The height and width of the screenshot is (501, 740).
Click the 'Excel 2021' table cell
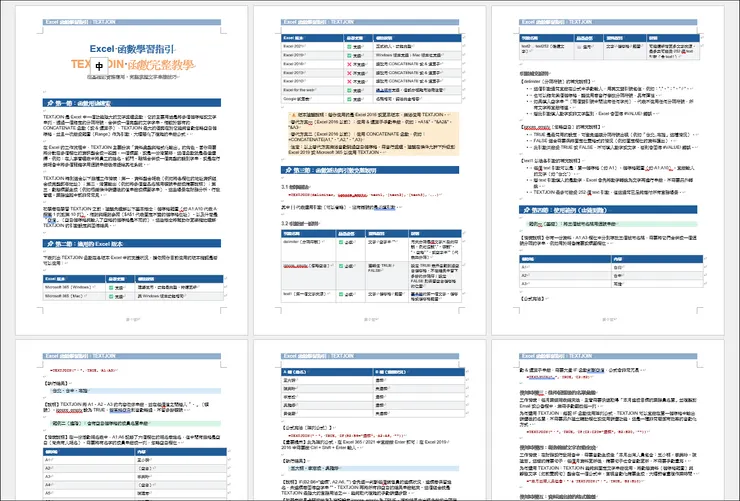(312, 47)
